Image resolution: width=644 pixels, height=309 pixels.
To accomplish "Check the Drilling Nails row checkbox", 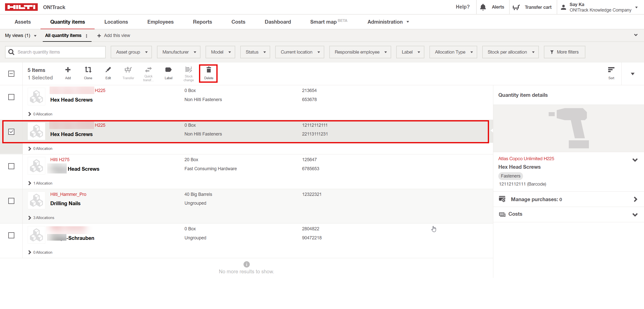I will pos(11,201).
